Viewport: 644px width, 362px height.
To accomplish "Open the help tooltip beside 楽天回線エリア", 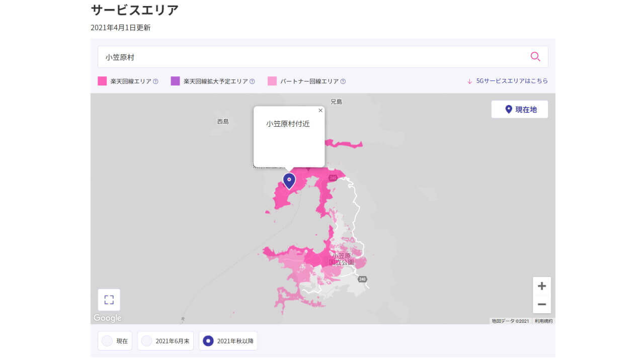I will click(x=155, y=81).
